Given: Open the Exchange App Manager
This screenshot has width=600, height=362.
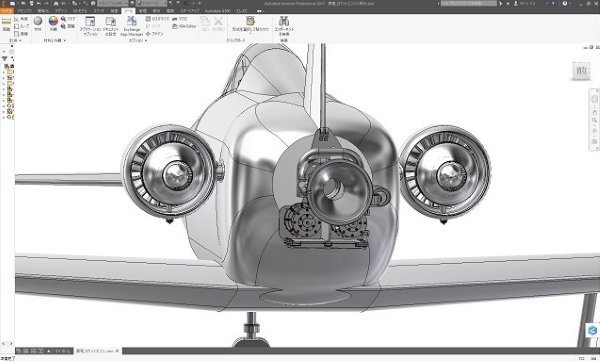Looking at the screenshot, I should pos(132,26).
